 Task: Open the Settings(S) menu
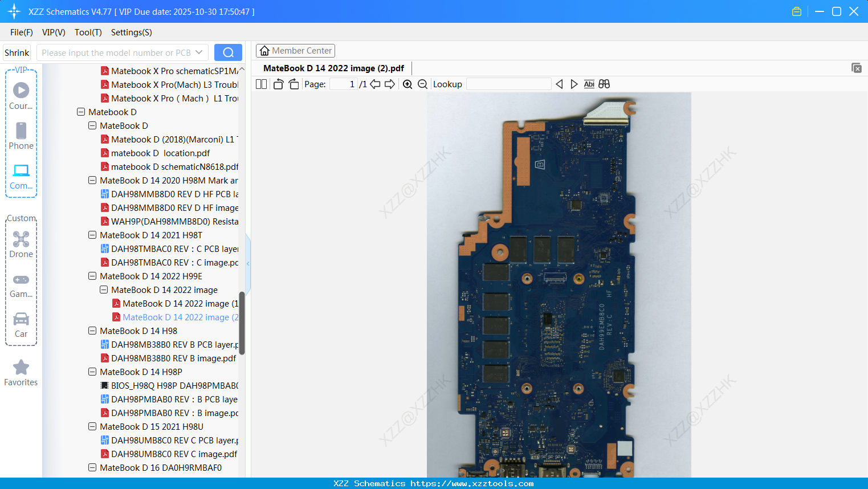132,32
